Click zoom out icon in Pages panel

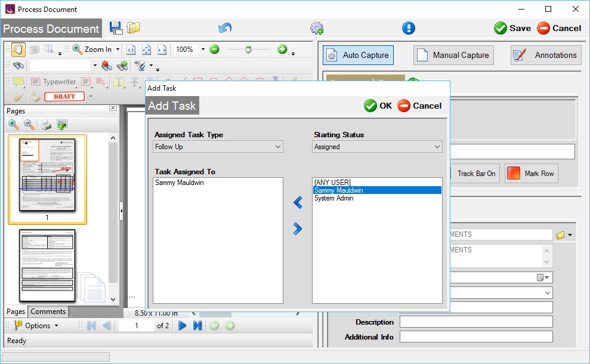(x=29, y=125)
